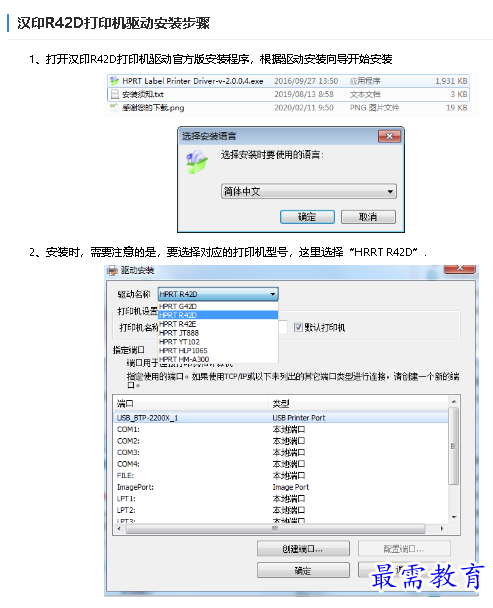This screenshot has height=608, width=493.
Task: Click 取消 in language dialog
Action: (368, 217)
